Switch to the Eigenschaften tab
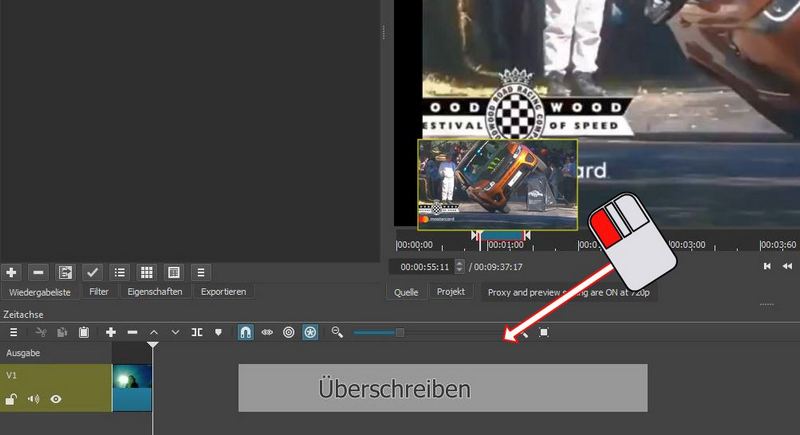This screenshot has height=435, width=800. [x=155, y=292]
